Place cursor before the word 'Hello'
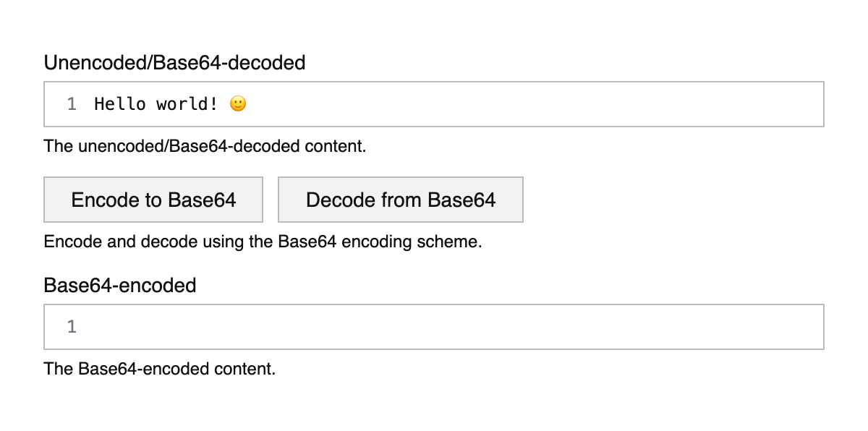Viewport: 868px width, 431px height. click(x=95, y=104)
